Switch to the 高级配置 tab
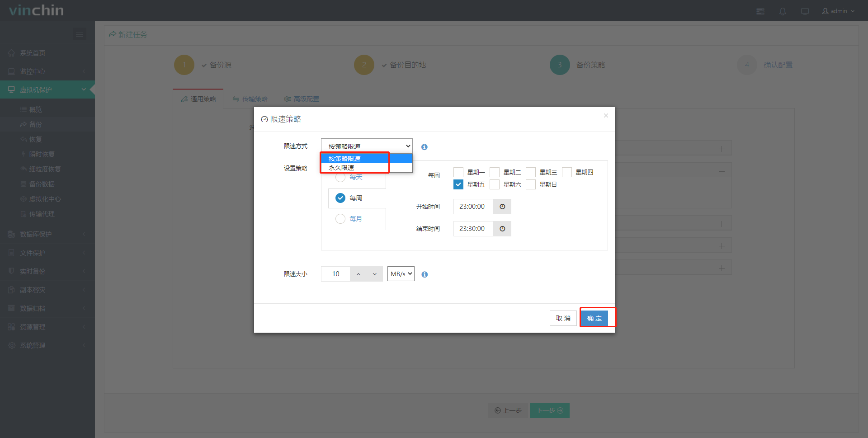 tap(302, 99)
